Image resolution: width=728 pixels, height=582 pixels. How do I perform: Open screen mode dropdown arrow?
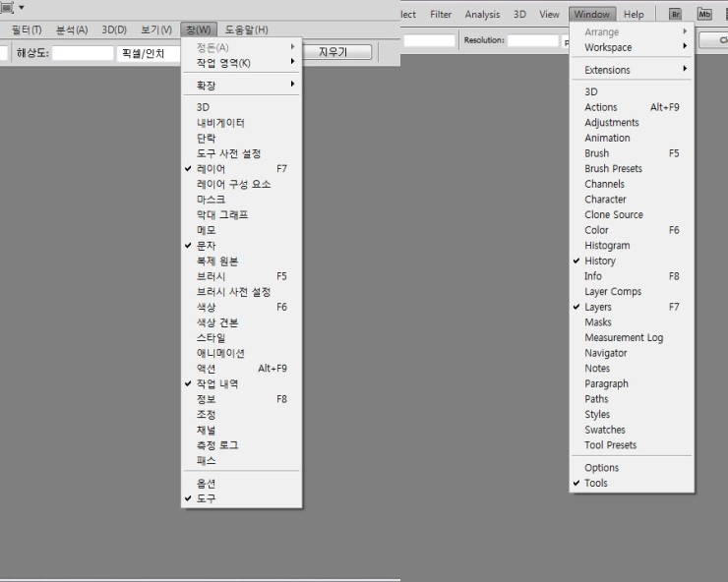22,8
